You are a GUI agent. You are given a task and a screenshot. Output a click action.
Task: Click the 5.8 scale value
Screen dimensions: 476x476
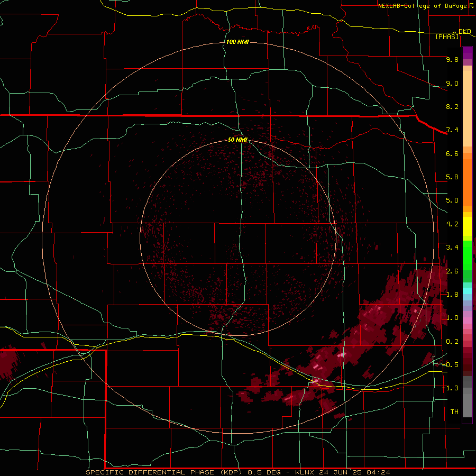coord(452,177)
